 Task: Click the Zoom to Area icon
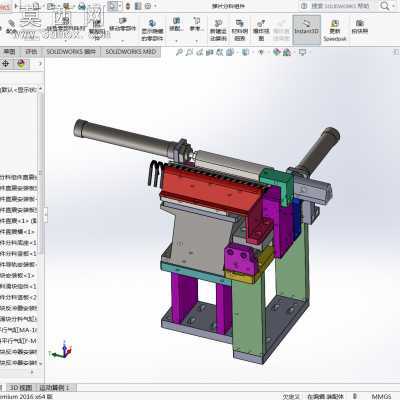[189, 52]
